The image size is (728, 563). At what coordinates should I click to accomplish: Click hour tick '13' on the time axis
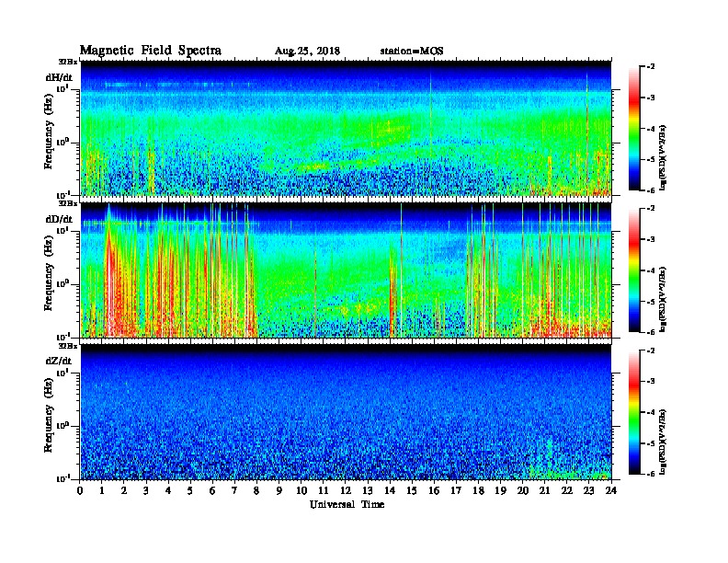(x=368, y=490)
